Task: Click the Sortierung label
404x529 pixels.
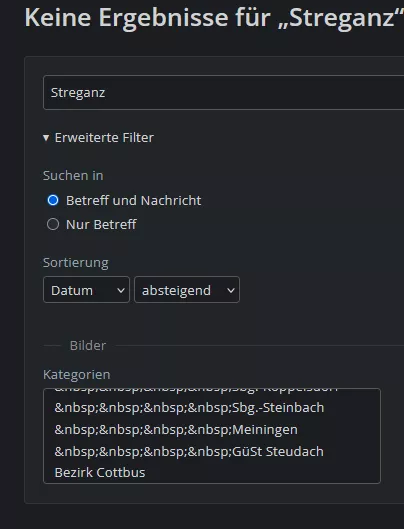Action: click(x=76, y=262)
